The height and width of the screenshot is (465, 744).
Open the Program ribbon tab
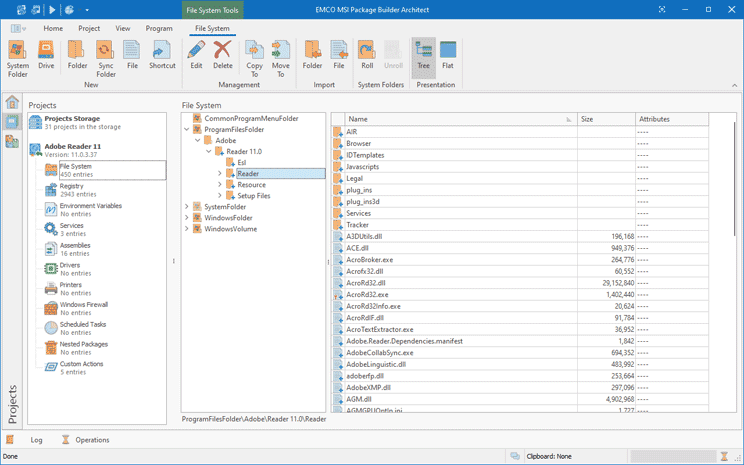click(159, 28)
